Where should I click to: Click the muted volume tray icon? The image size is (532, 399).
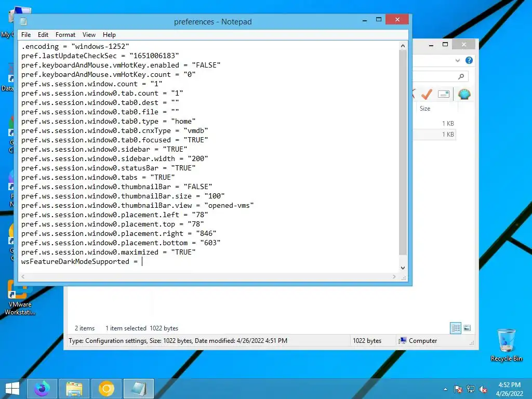[483, 389]
